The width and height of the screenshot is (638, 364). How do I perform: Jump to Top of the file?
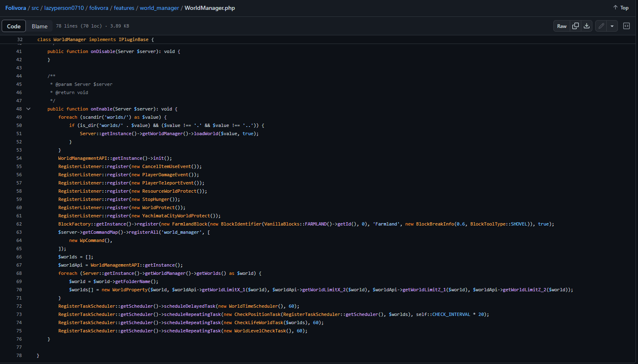tap(621, 8)
